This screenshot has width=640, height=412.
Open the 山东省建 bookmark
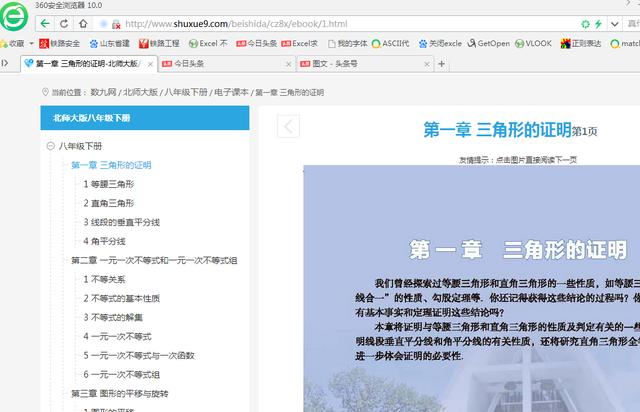click(110, 43)
